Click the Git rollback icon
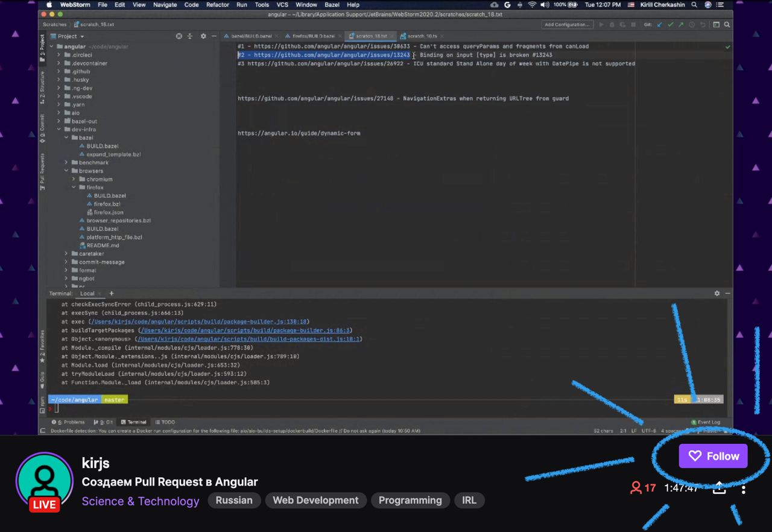 click(703, 25)
